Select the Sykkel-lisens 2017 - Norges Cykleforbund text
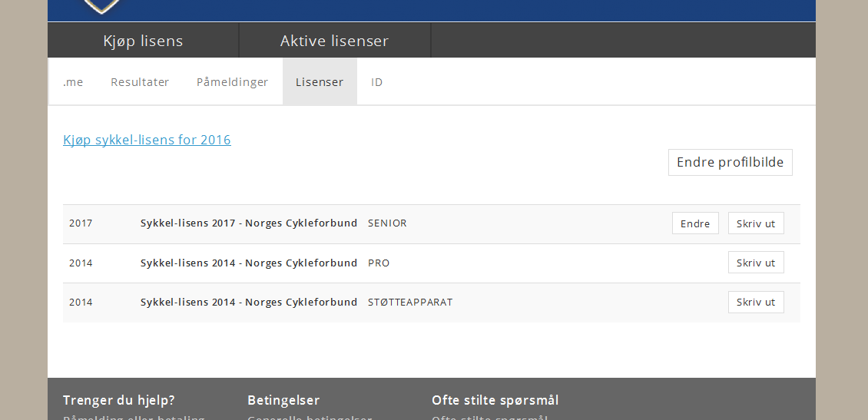 coord(249,223)
